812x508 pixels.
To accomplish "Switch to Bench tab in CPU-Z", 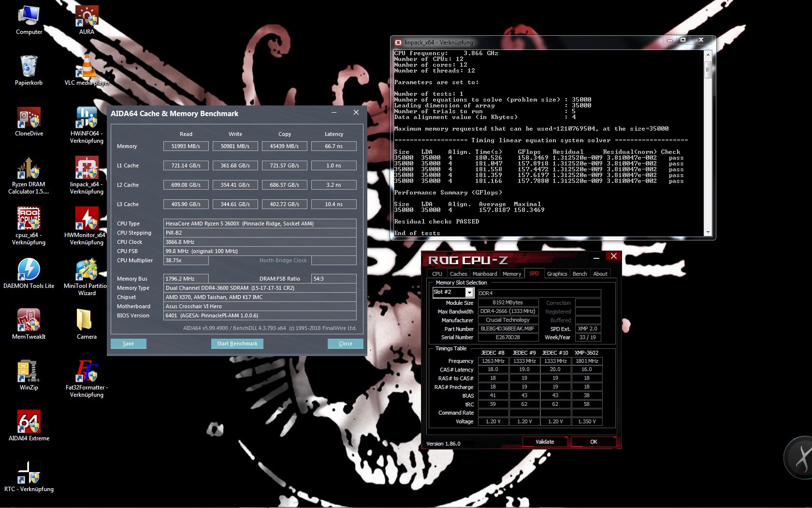I will pyautogui.click(x=580, y=274).
